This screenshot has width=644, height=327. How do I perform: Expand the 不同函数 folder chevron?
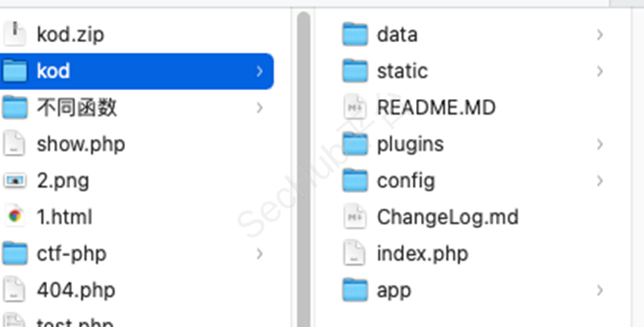pyautogui.click(x=260, y=108)
